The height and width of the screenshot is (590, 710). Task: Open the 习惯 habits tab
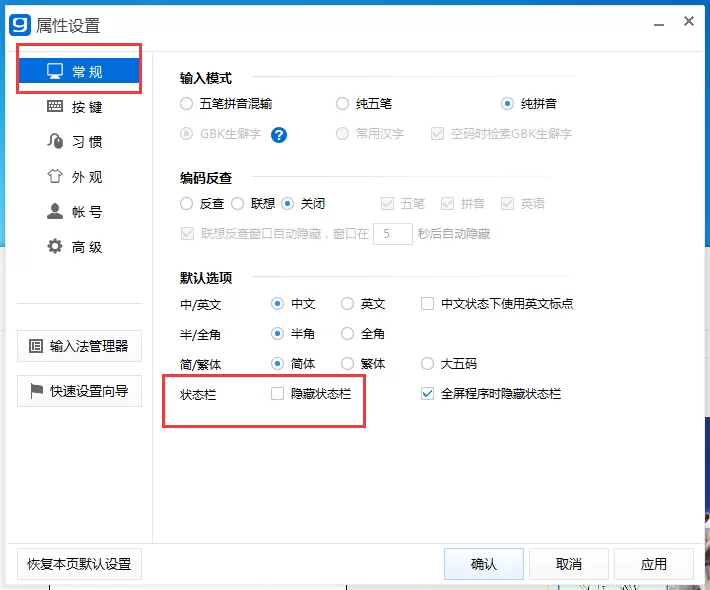(x=75, y=142)
